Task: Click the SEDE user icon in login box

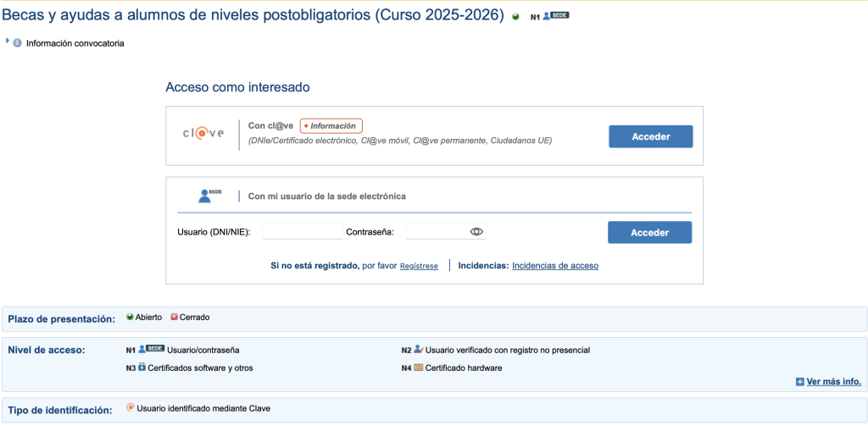Action: point(210,196)
